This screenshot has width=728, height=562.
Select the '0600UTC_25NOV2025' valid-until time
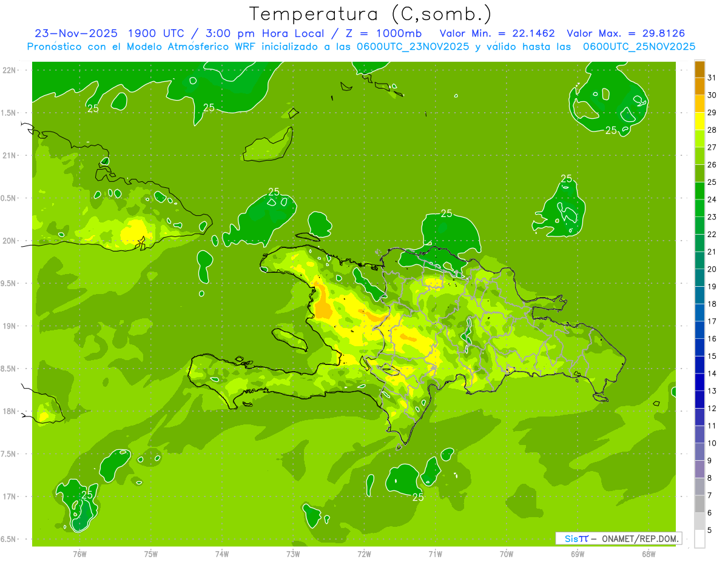(639, 47)
